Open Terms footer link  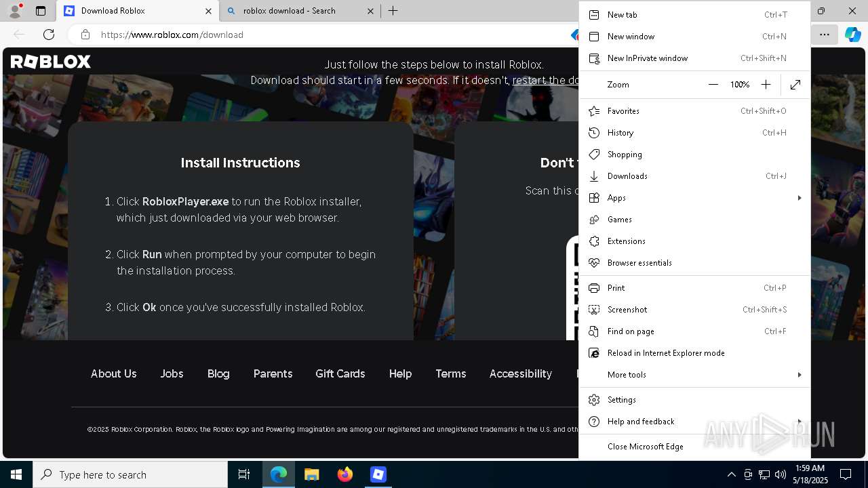pos(451,374)
